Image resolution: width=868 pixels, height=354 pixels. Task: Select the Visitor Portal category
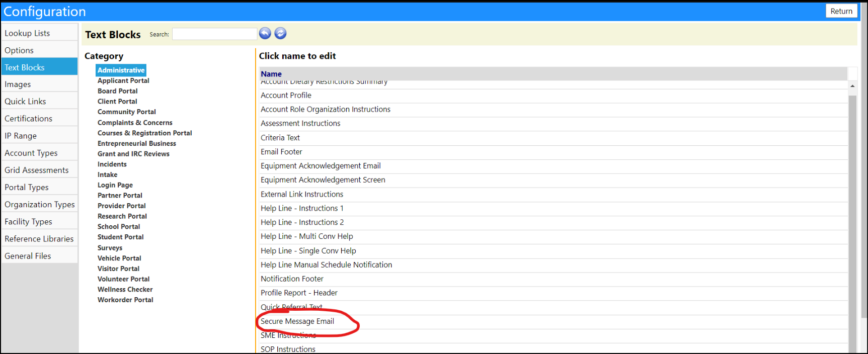click(x=118, y=269)
